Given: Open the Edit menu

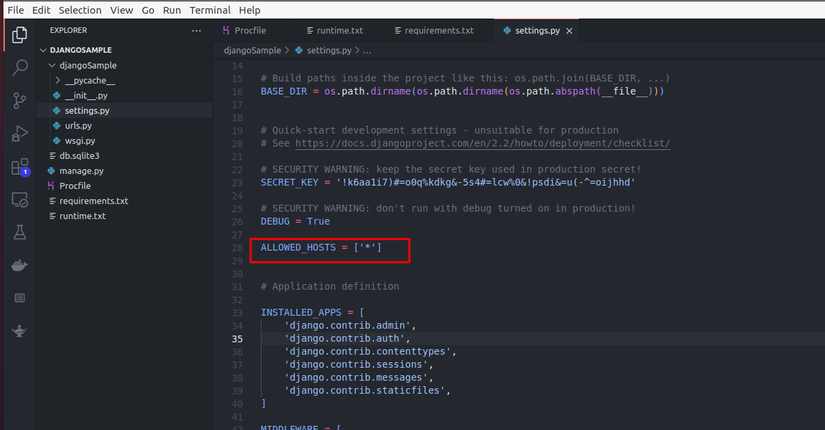Looking at the screenshot, I should (41, 10).
